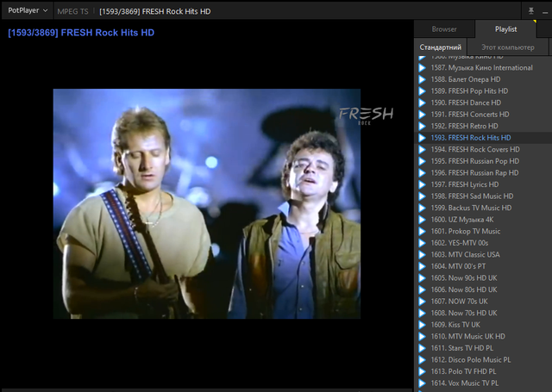Click play icon beside FRESH Retro HD
Screen dimensions: 552x392
click(422, 126)
